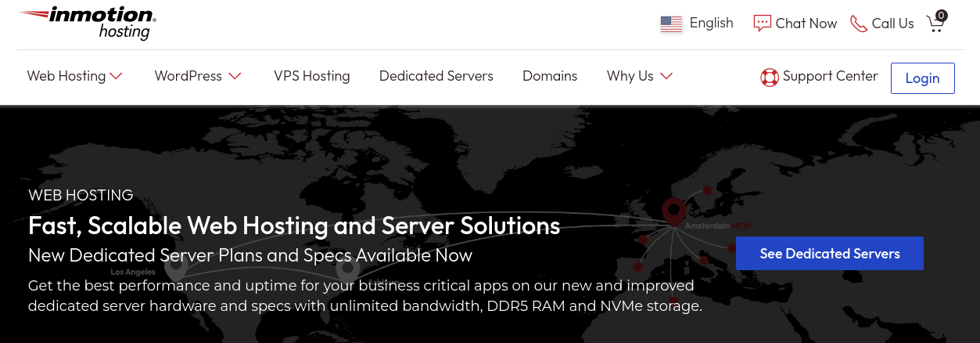Click the Login button
Image resolution: width=980 pixels, height=343 pixels.
click(x=923, y=78)
